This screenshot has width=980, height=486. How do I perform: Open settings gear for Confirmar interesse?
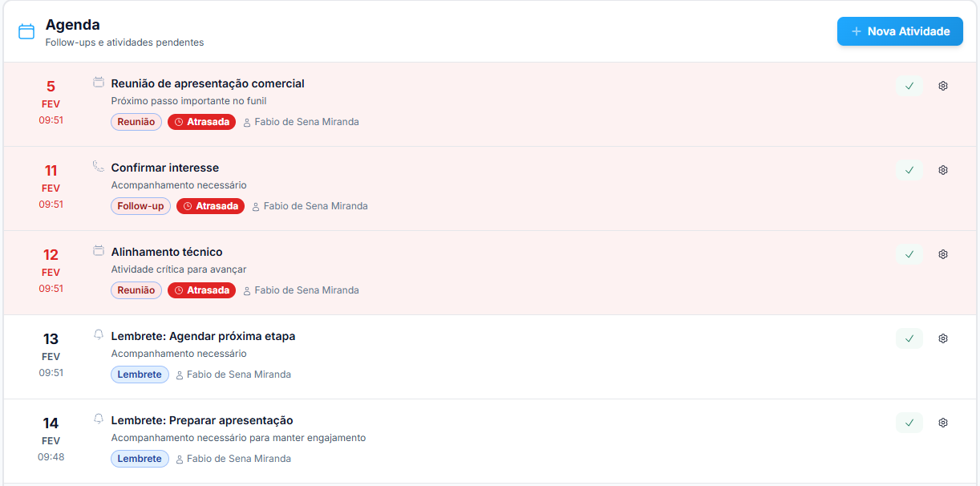[943, 170]
